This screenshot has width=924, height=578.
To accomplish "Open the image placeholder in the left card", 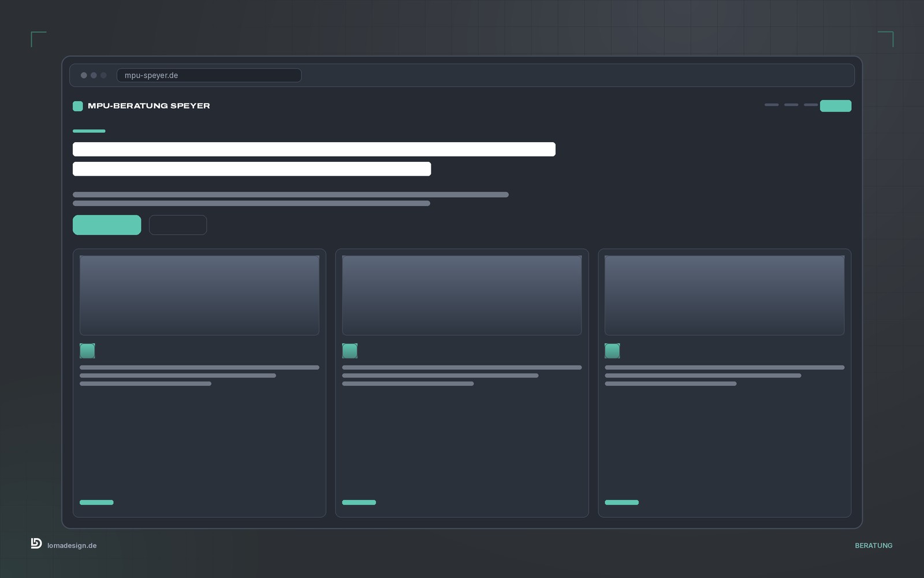I will pyautogui.click(x=199, y=295).
